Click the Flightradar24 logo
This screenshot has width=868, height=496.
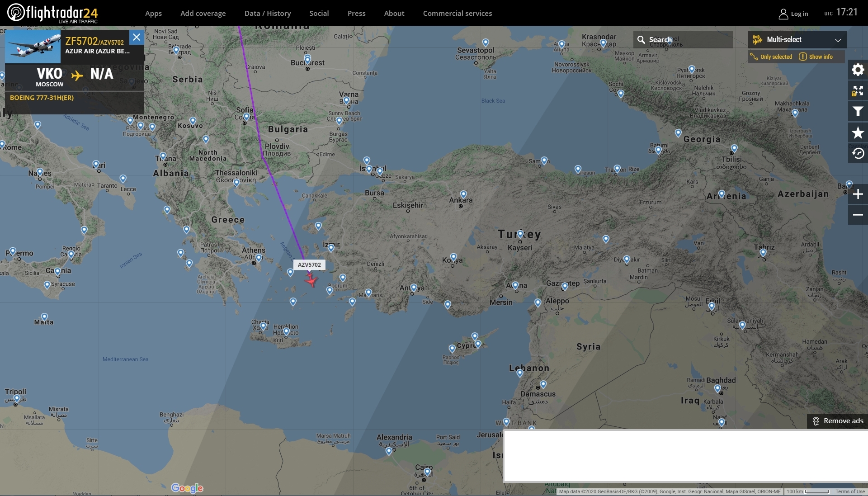[52, 13]
